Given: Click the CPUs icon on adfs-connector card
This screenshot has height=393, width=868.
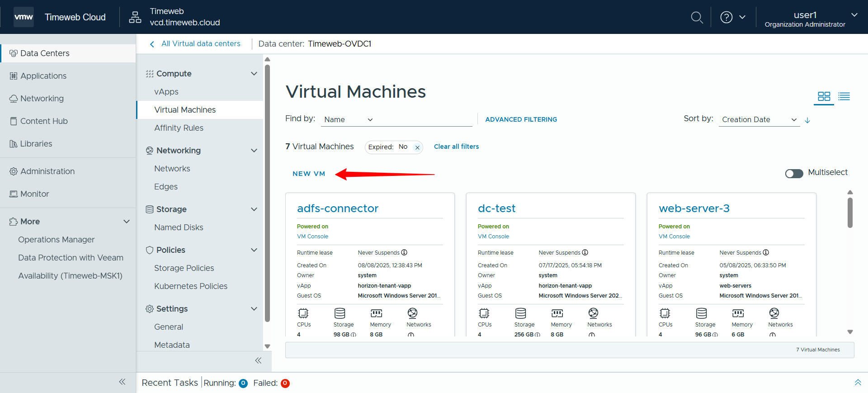Looking at the screenshot, I should [x=303, y=313].
